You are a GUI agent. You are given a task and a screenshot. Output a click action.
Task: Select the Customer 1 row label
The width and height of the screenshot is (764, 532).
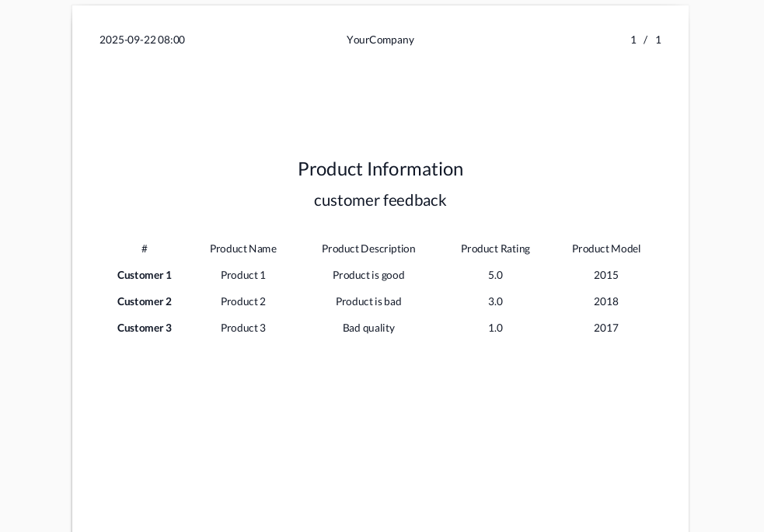point(145,275)
